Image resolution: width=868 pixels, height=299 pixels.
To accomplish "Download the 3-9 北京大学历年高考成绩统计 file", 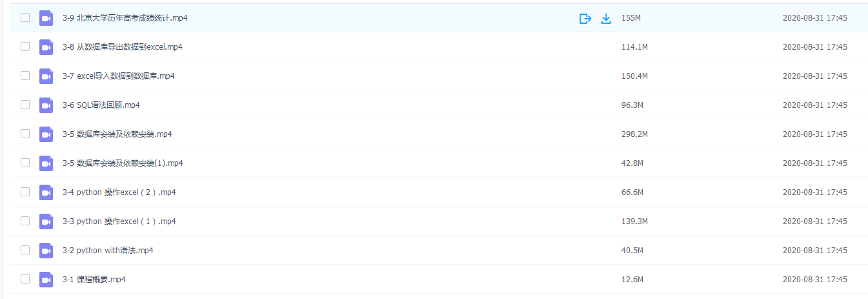I will pyautogui.click(x=606, y=18).
